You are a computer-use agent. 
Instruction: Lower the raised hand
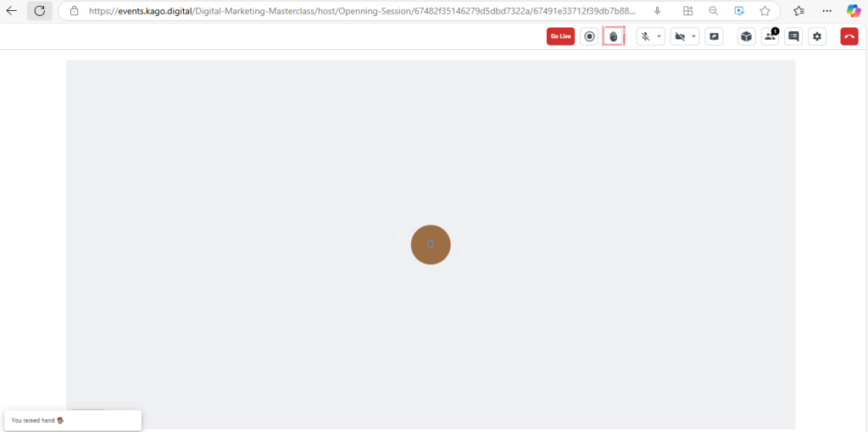613,36
